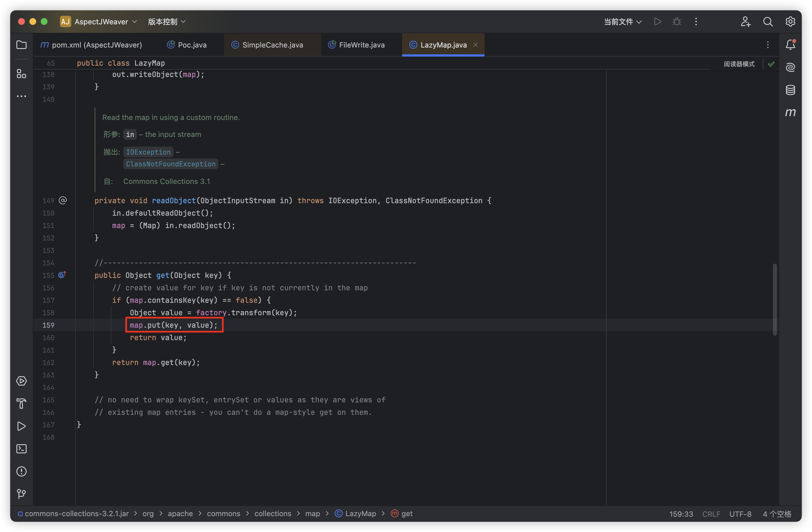Viewport: 812px width, 532px height.
Task: Select the LazyMap.java tab
Action: click(x=443, y=45)
